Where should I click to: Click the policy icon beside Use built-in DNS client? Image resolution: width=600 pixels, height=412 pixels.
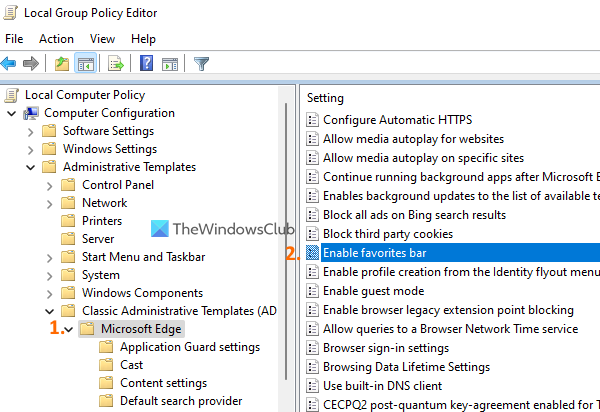tap(313, 386)
